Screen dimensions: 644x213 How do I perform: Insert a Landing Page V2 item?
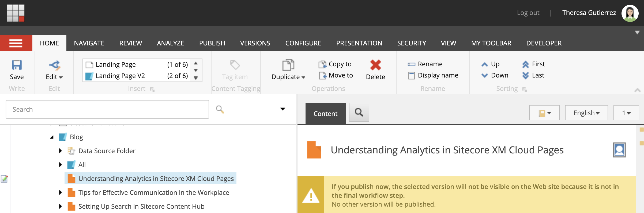coord(137,76)
